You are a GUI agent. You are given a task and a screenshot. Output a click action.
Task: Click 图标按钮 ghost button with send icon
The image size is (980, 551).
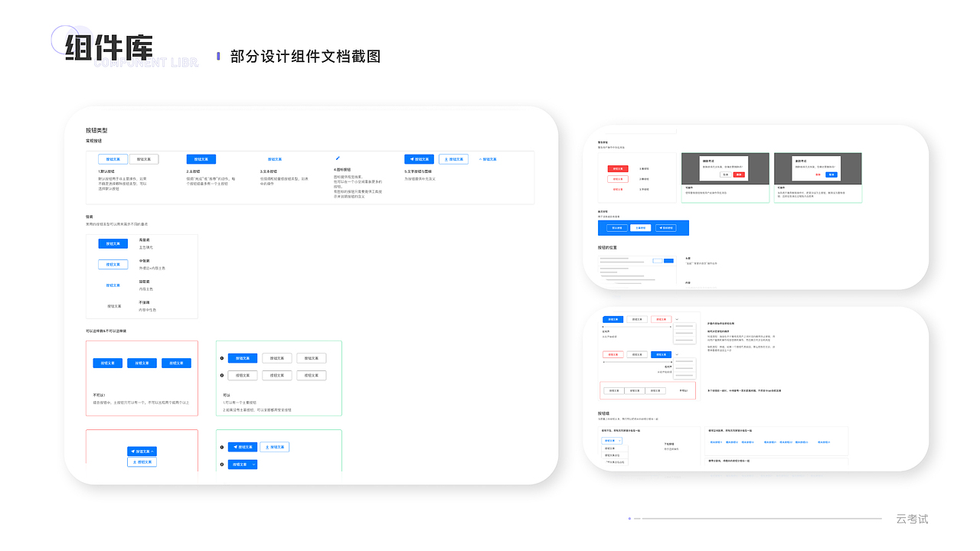tap(666, 228)
